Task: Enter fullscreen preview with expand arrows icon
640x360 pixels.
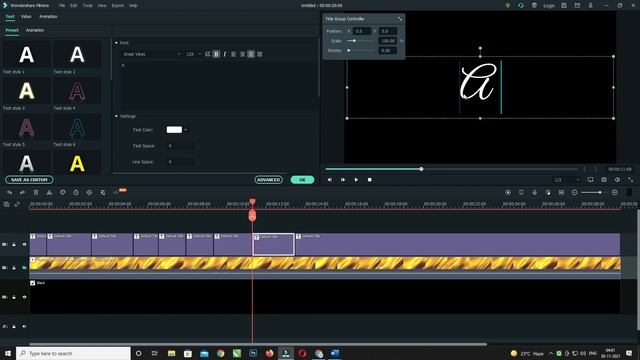Action: [631, 180]
